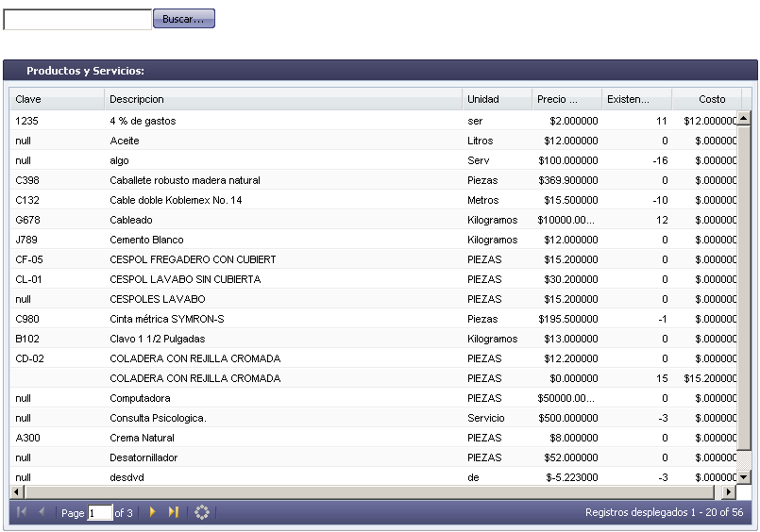The image size is (760, 532).
Task: Sort by the Existencia column header
Action: (636, 99)
